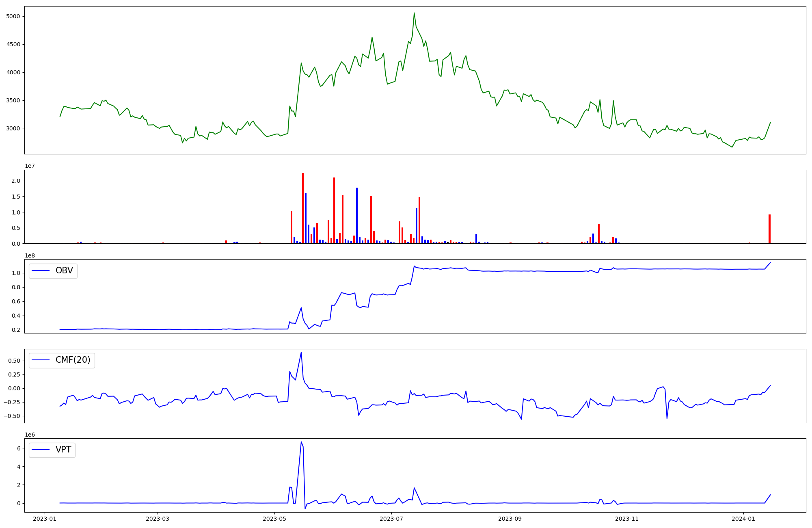Click the 0.50 tick on CMF axis

[15, 361]
